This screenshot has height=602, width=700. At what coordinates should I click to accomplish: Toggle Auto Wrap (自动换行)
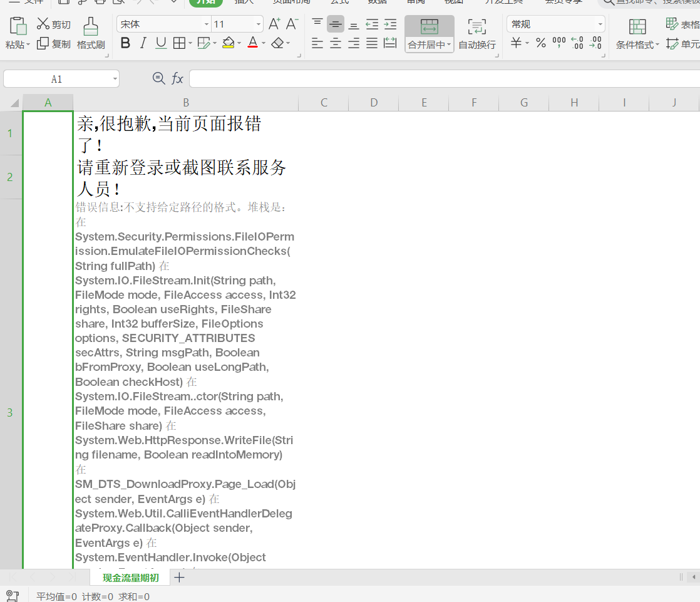click(476, 34)
